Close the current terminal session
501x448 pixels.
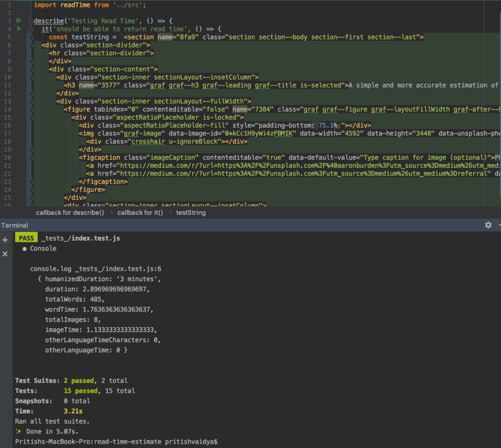5,254
